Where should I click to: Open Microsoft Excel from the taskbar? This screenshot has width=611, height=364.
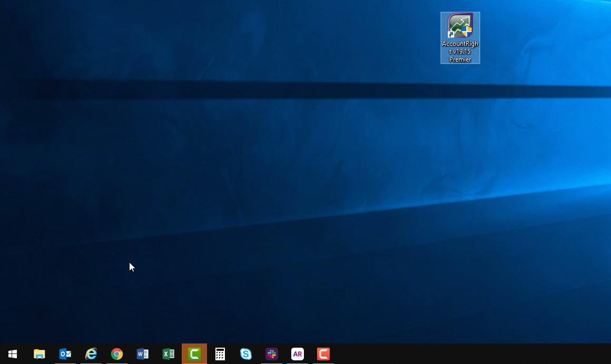[169, 354]
